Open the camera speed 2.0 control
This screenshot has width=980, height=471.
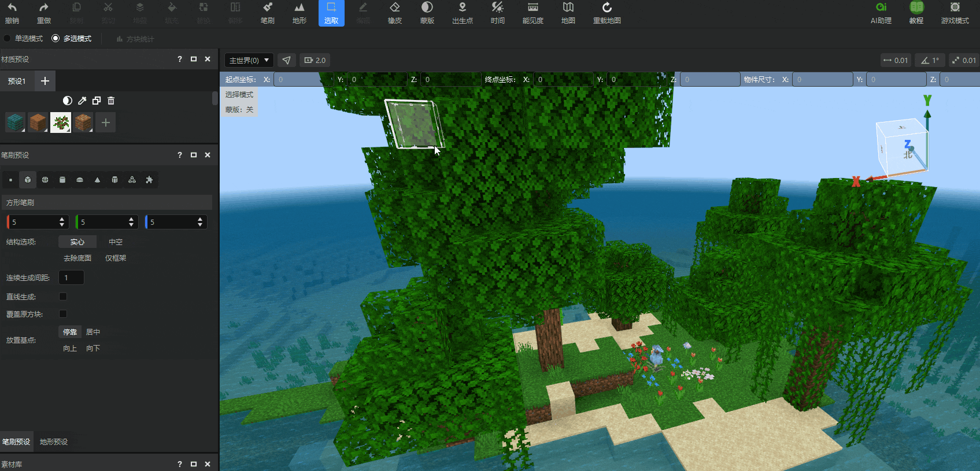tap(315, 60)
